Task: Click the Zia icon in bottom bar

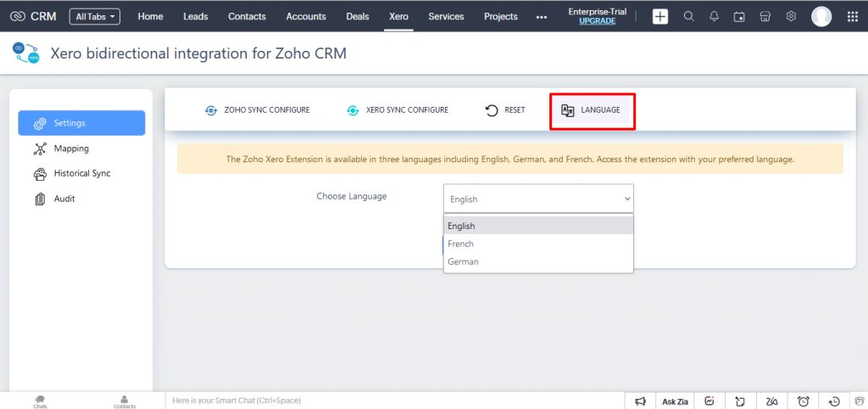Action: [771, 401]
